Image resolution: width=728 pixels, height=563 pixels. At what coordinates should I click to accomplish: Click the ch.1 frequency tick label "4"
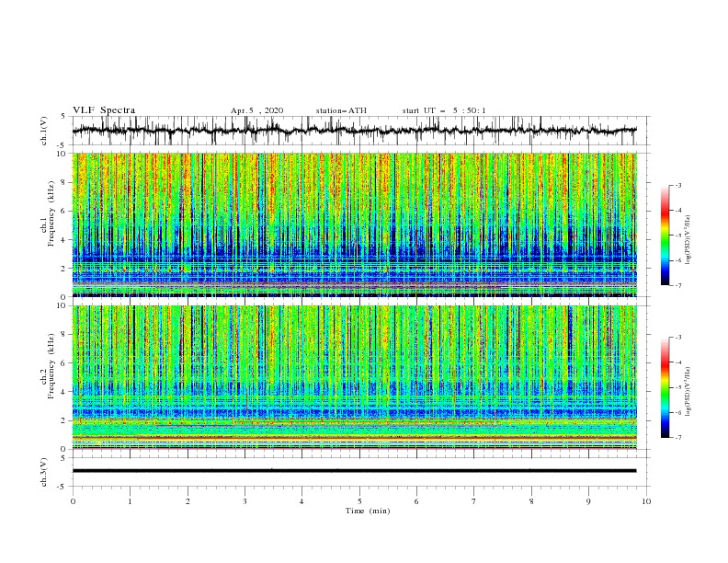click(x=64, y=240)
